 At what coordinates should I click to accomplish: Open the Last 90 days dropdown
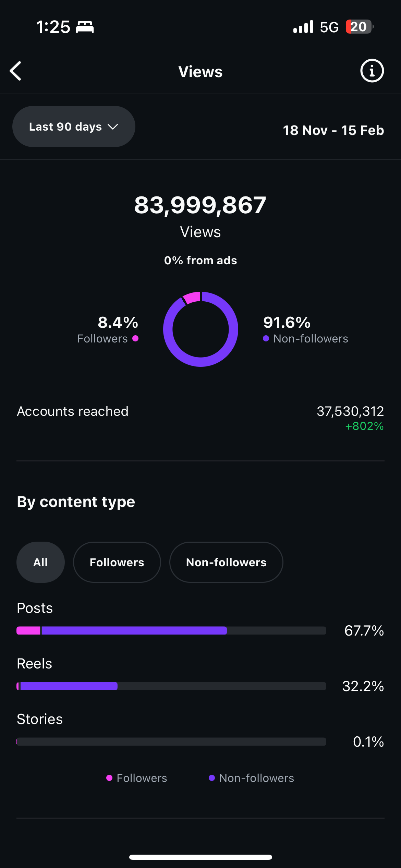click(x=74, y=126)
